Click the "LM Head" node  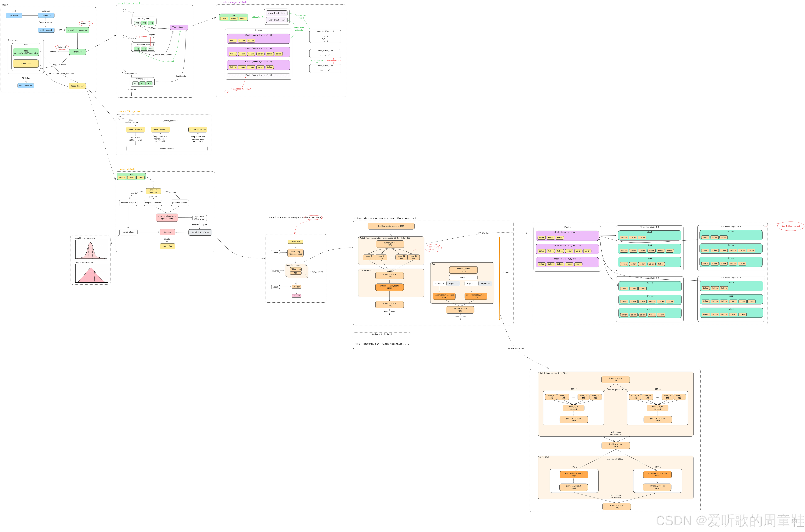click(x=296, y=287)
